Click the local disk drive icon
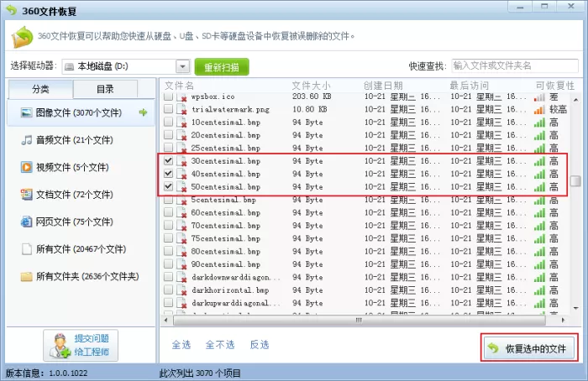588x381 pixels. 69,66
